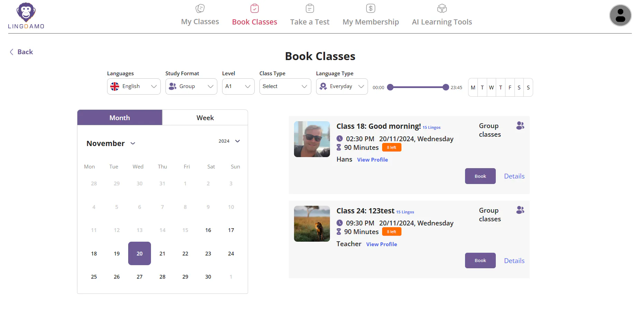Select November 23 on the calendar
Screen dimensions: 644x309
pos(208,253)
